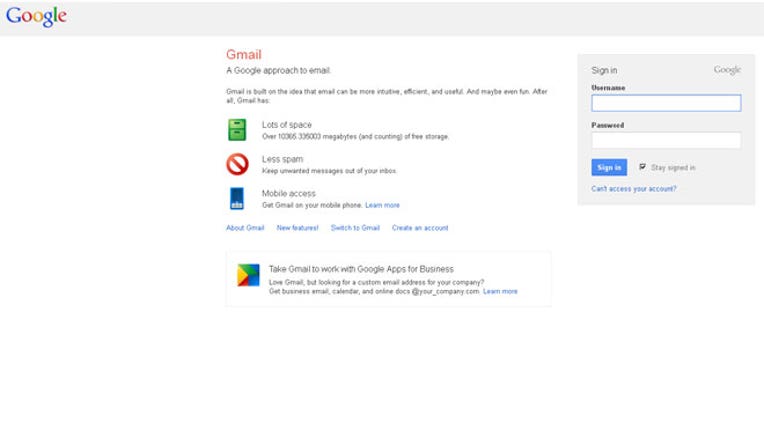Click the small Google logo in sign-in box
The width and height of the screenshot is (764, 432).
coord(727,70)
